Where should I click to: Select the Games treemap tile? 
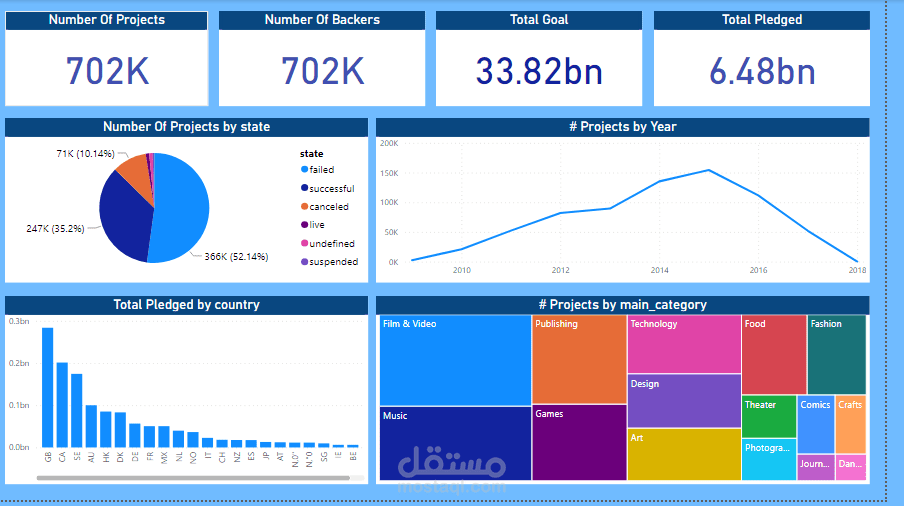tap(579, 442)
